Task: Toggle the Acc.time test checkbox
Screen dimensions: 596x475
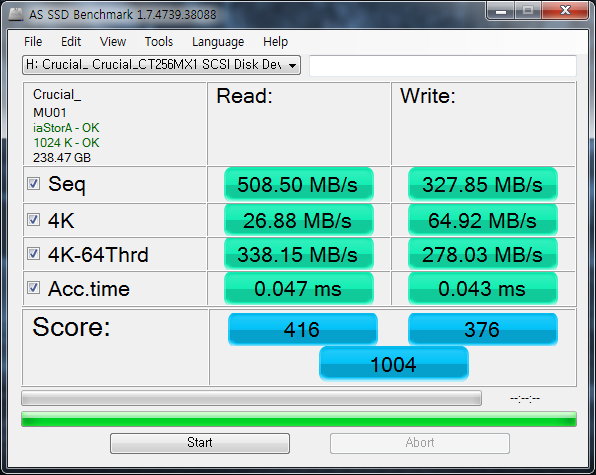Action: (x=33, y=288)
